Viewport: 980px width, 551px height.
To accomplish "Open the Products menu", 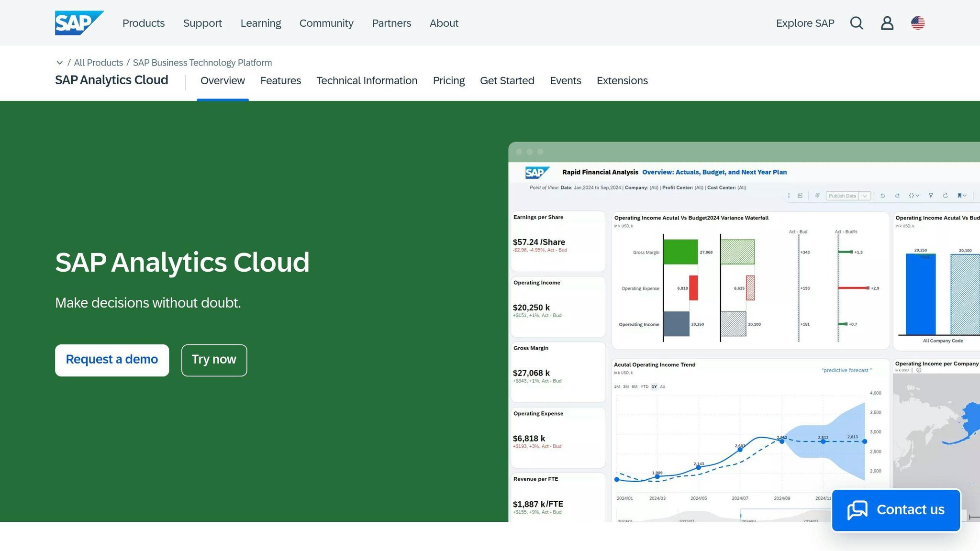I will (x=144, y=23).
